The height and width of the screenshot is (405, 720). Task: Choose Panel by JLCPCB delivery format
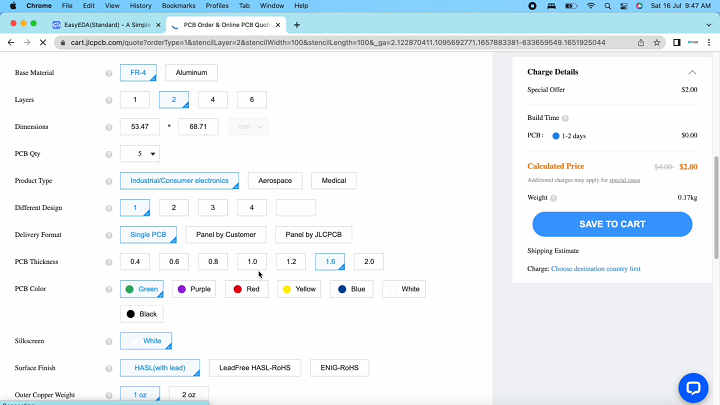tap(314, 235)
